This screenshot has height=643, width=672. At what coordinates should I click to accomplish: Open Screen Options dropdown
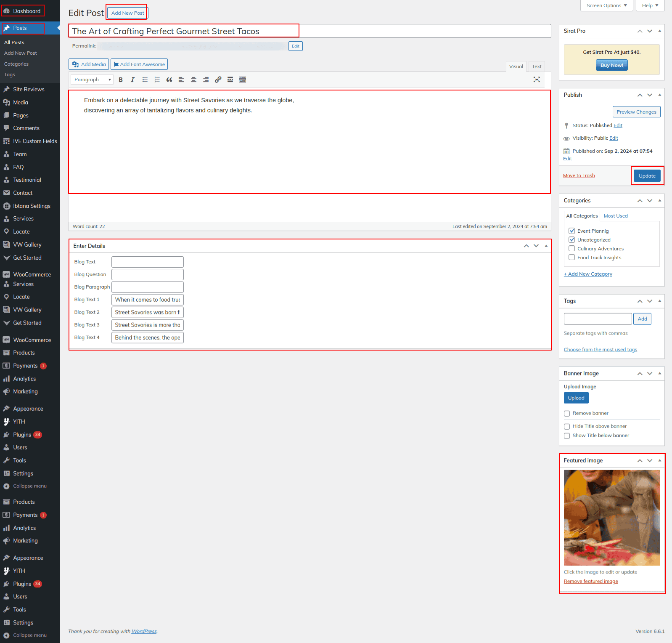point(607,5)
